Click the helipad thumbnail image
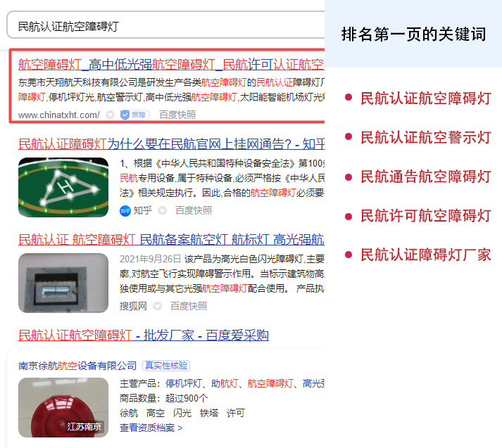Image resolution: width=502 pixels, height=448 pixels. [63, 187]
